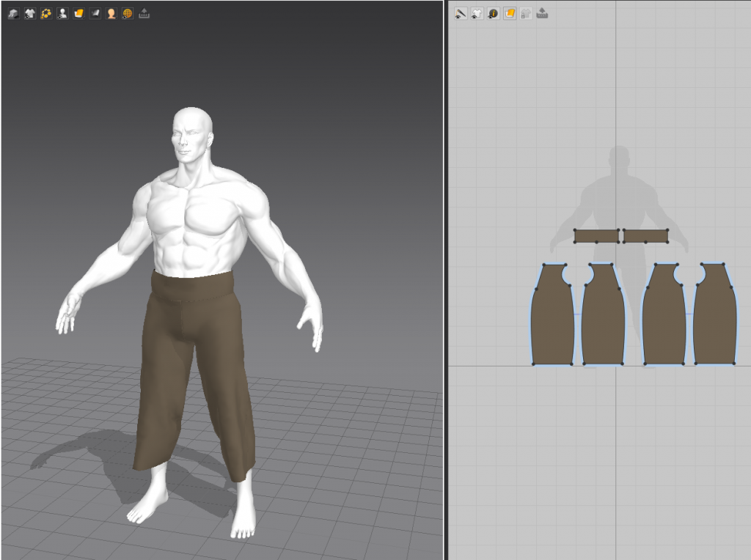751x560 pixels.
Task: Toggle the 2D info display icon
Action: tap(494, 13)
